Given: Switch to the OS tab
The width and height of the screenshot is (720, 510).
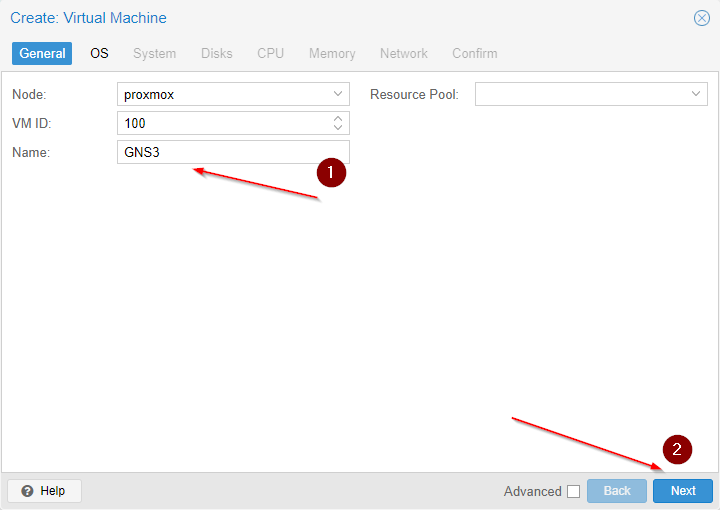Looking at the screenshot, I should tap(99, 53).
